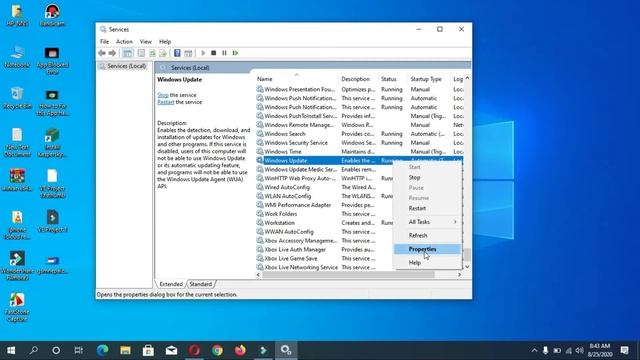Select the Windows Security Service row

click(359, 143)
